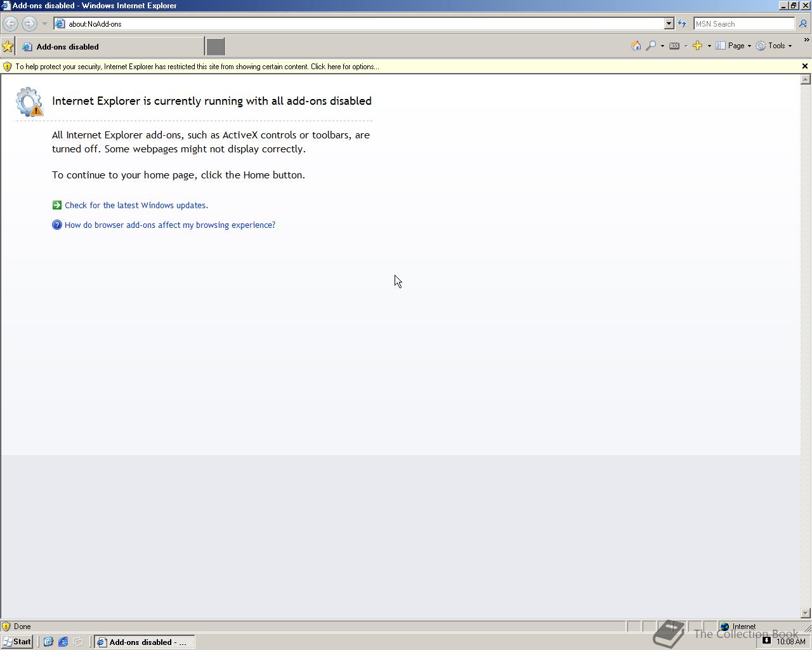Go forward using the Forward arrow button
Screen dimensions: 812x650
[x=29, y=23]
